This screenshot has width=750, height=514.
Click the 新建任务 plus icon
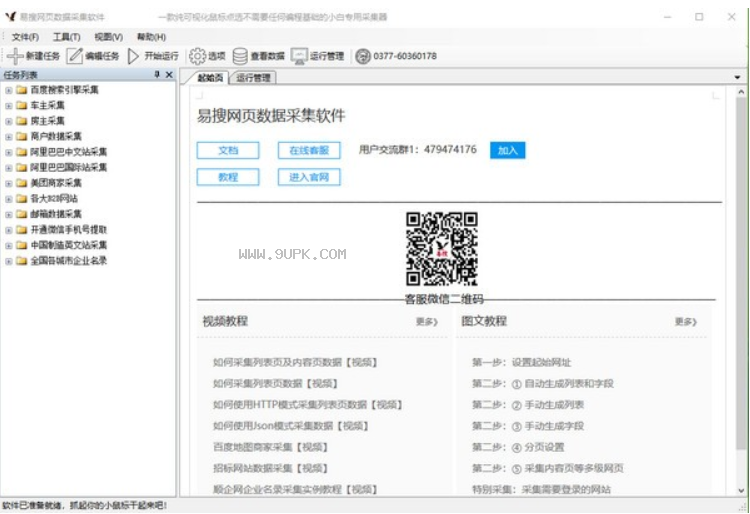click(x=15, y=56)
